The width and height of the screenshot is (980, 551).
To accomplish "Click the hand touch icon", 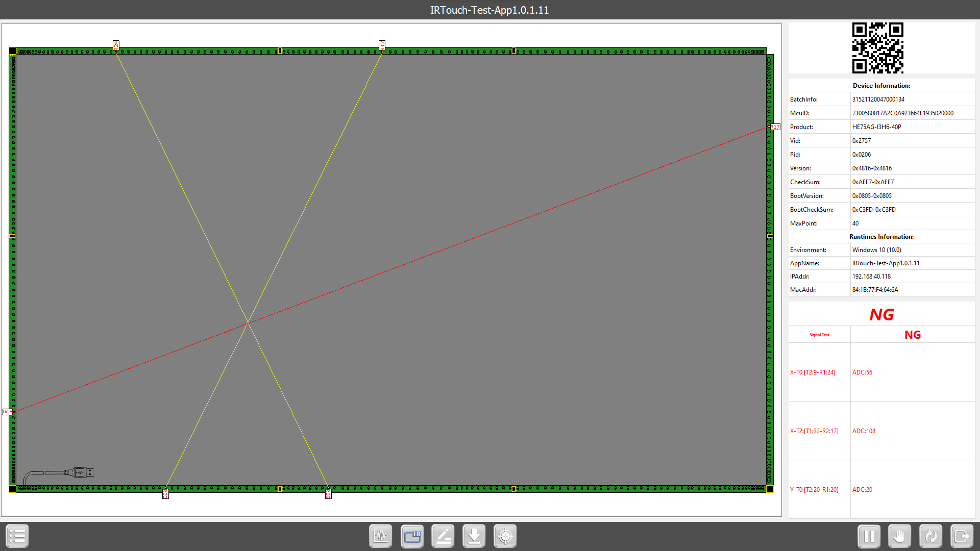I will tap(899, 536).
